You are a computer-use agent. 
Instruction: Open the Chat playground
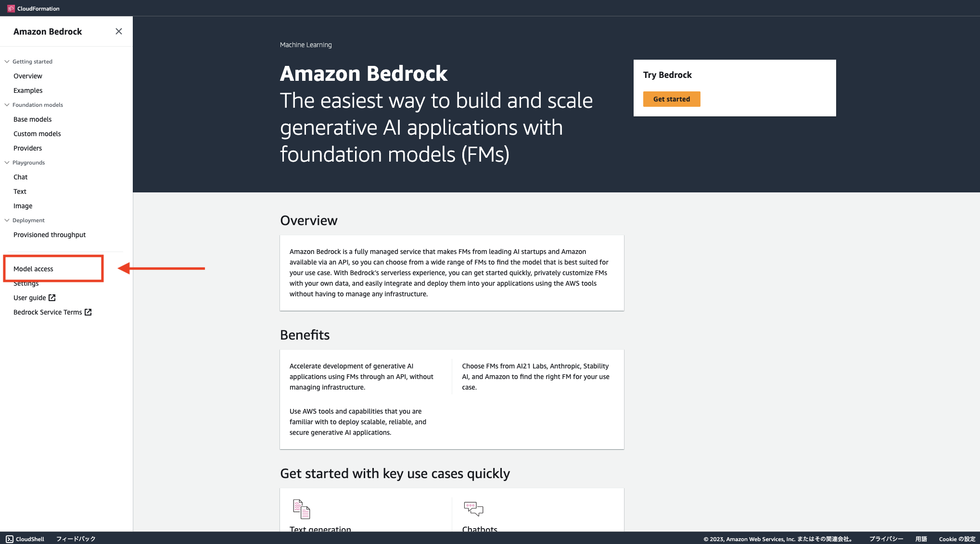coord(20,177)
